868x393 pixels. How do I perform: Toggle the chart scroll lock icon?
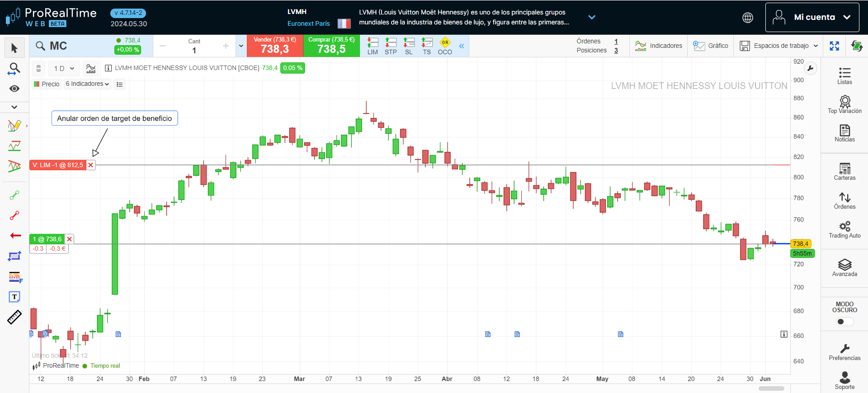tap(39, 68)
